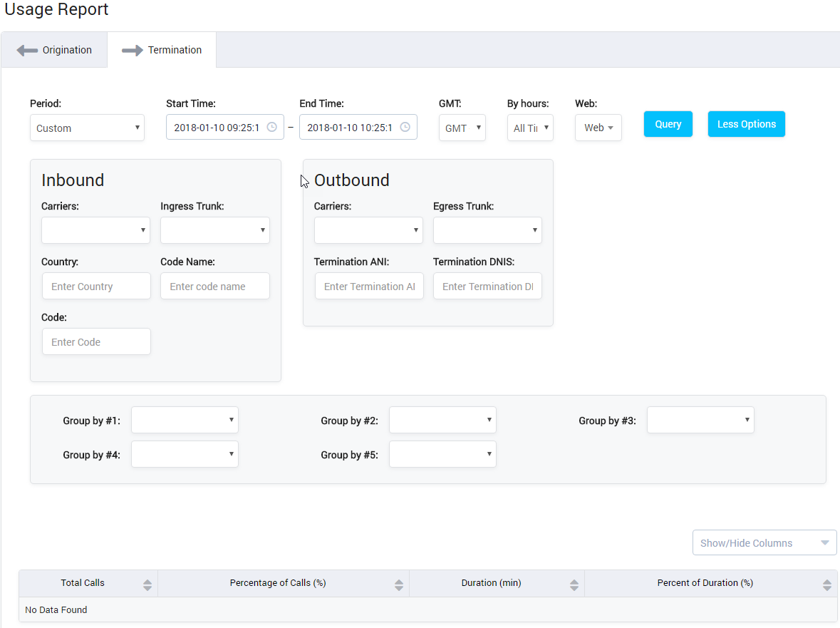Click the clock icon in Start Time field
840x628 pixels.
tap(271, 127)
